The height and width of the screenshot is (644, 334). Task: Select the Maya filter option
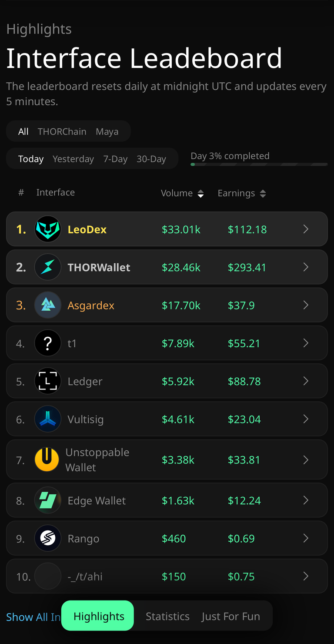pos(107,131)
